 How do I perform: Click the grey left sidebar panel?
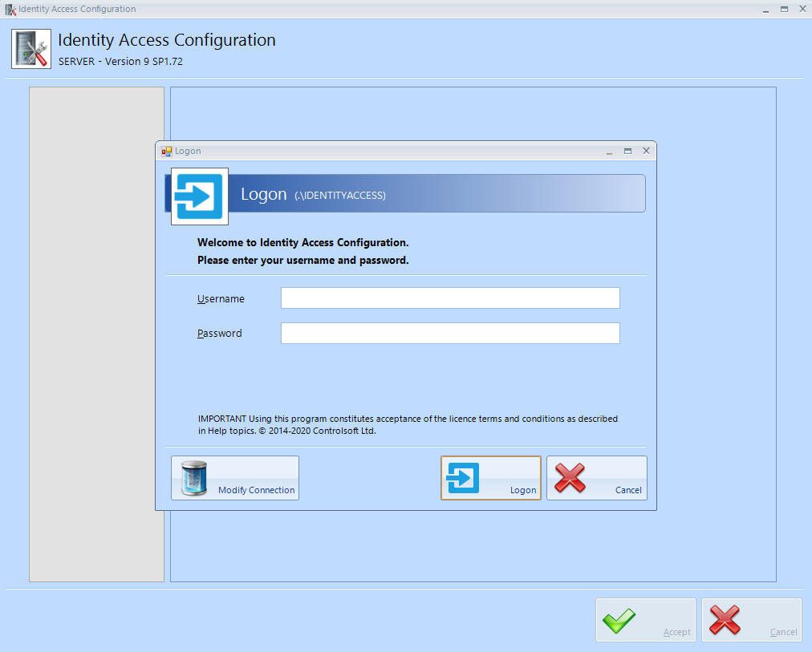(97, 334)
